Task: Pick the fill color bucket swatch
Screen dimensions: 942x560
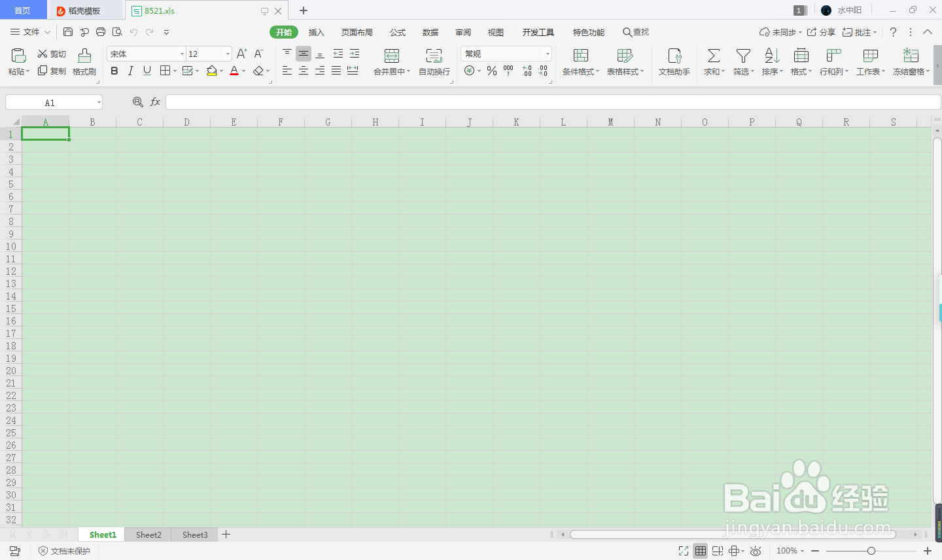Action: coord(212,71)
